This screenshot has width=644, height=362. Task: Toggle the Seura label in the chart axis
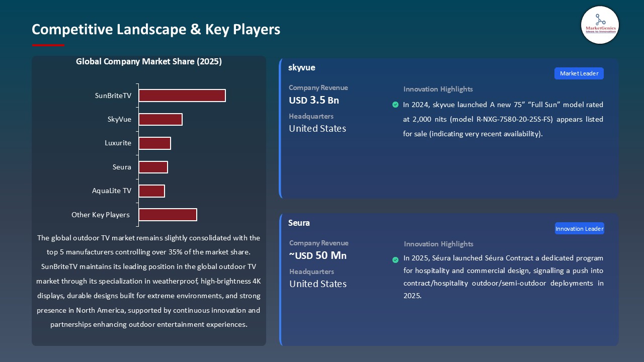pyautogui.click(x=122, y=167)
